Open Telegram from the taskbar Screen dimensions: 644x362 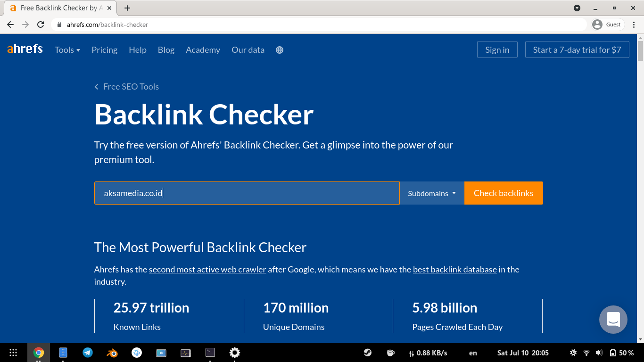(87, 353)
